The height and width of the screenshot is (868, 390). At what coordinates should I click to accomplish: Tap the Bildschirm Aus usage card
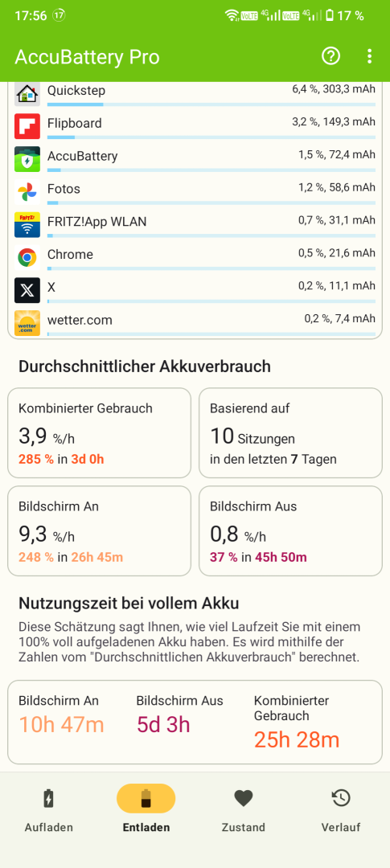[291, 531]
